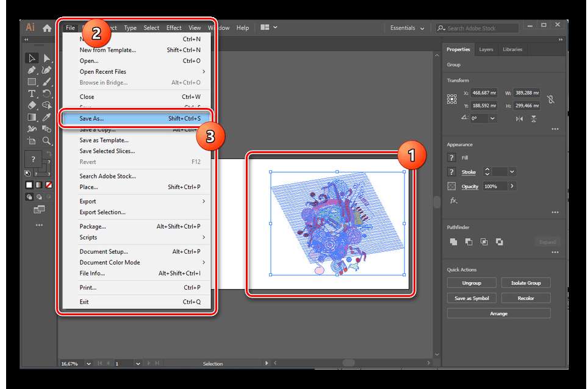
Task: Click the Recolor button
Action: point(525,298)
